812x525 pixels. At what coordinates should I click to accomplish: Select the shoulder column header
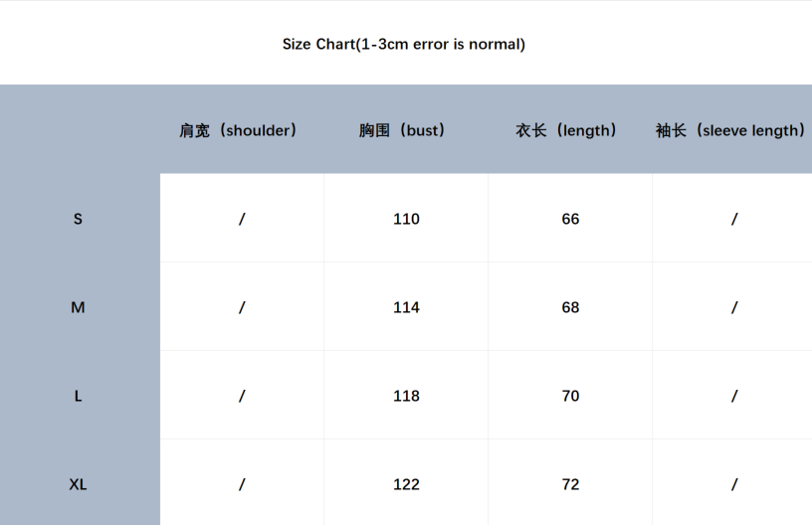coord(239,130)
